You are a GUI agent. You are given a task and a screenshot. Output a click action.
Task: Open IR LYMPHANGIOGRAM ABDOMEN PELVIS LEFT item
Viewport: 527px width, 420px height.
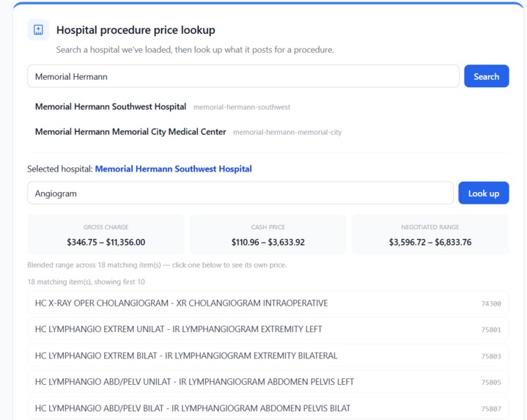tap(268, 382)
